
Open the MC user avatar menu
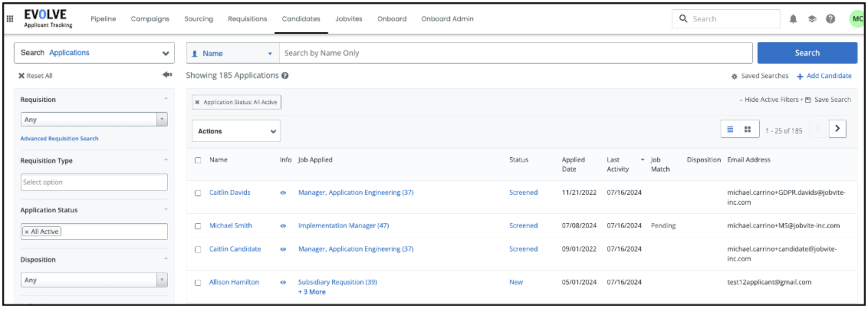coord(857,19)
